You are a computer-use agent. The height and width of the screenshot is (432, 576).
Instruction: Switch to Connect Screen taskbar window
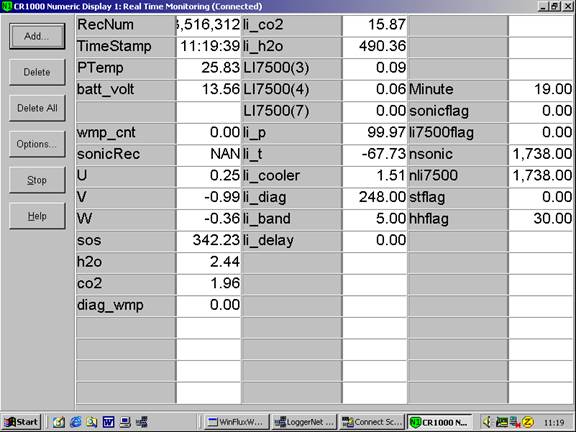pyautogui.click(x=372, y=422)
